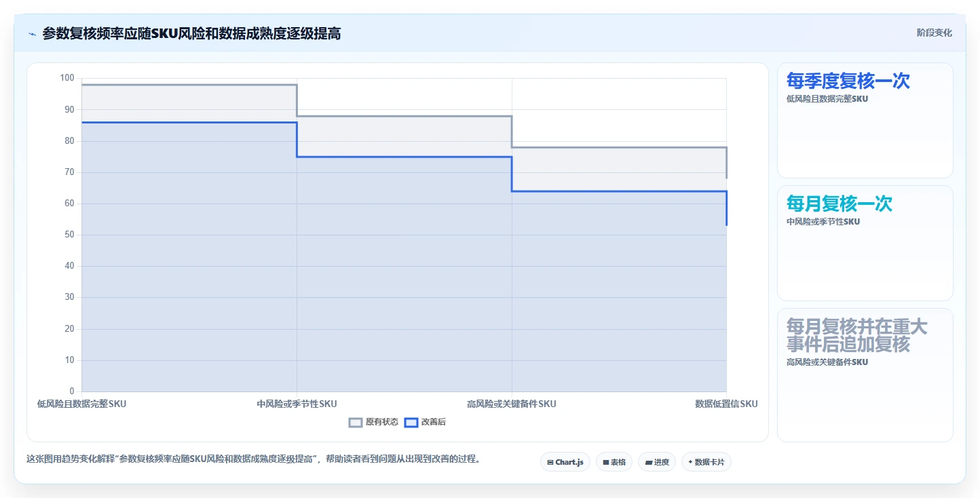Click the 中风险或季节性SKU subtitle in the second card

coord(823,221)
